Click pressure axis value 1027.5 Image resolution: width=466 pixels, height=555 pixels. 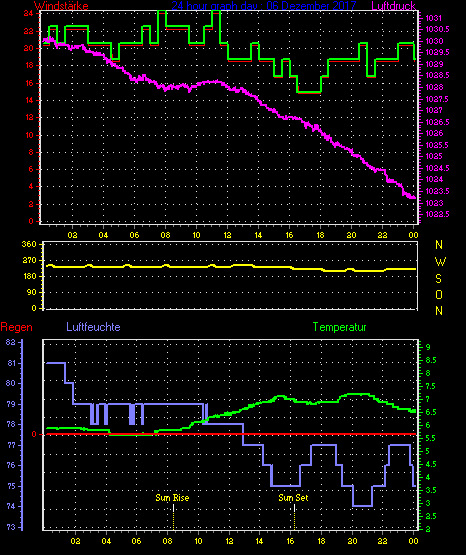(x=437, y=99)
